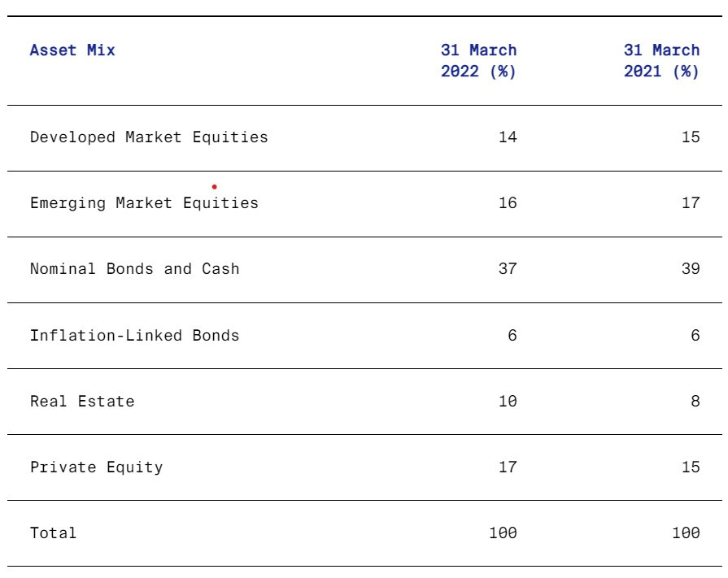The width and height of the screenshot is (728, 578).
Task: Select Private Equity 2021 value 15
Action: (691, 467)
